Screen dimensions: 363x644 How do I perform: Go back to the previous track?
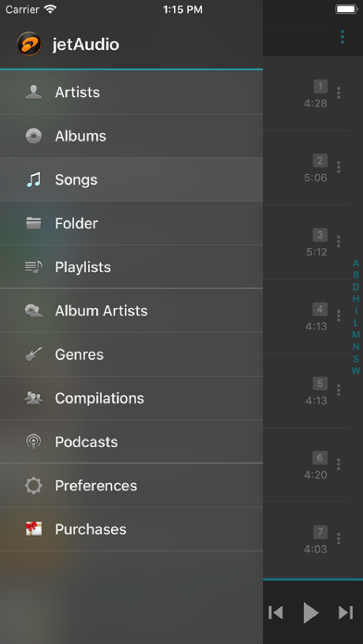pyautogui.click(x=276, y=613)
